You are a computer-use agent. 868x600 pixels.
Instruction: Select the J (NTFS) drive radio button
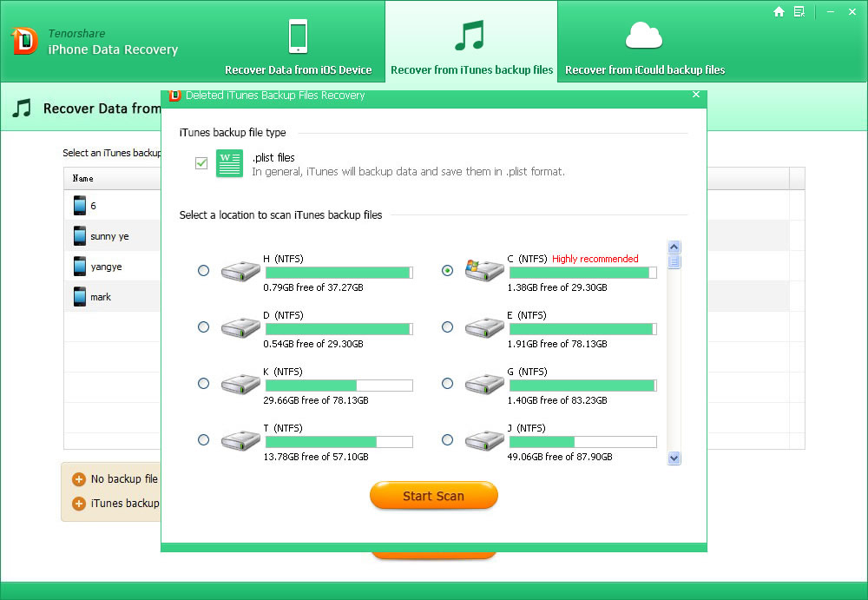pos(447,440)
